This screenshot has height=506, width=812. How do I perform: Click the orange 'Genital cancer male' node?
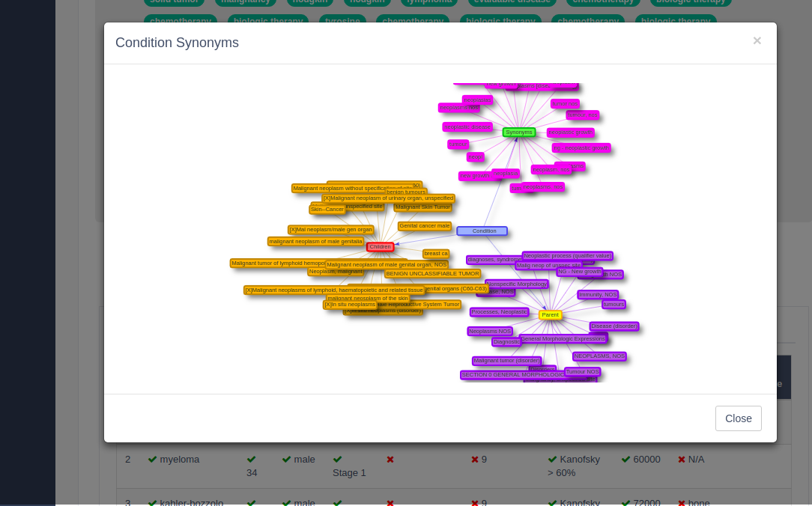[425, 225]
